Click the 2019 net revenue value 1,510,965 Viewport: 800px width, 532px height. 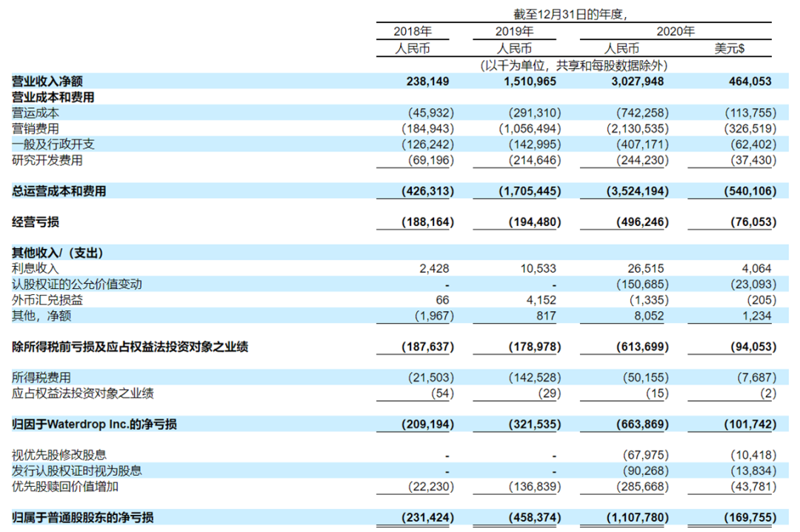tap(530, 82)
